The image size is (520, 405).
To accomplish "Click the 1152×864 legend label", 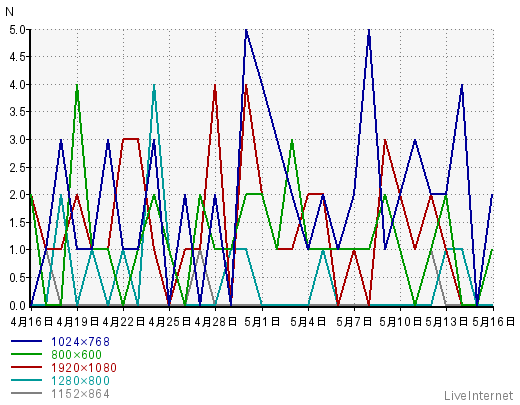I will coord(80,394).
